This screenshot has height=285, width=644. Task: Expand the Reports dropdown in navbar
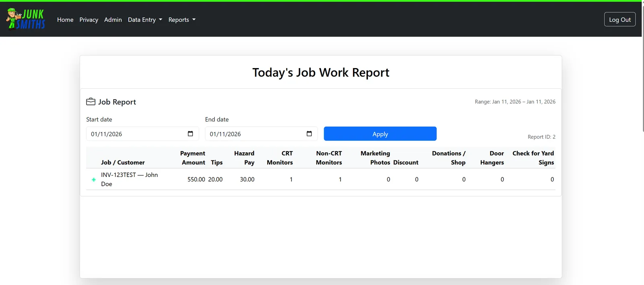(182, 20)
